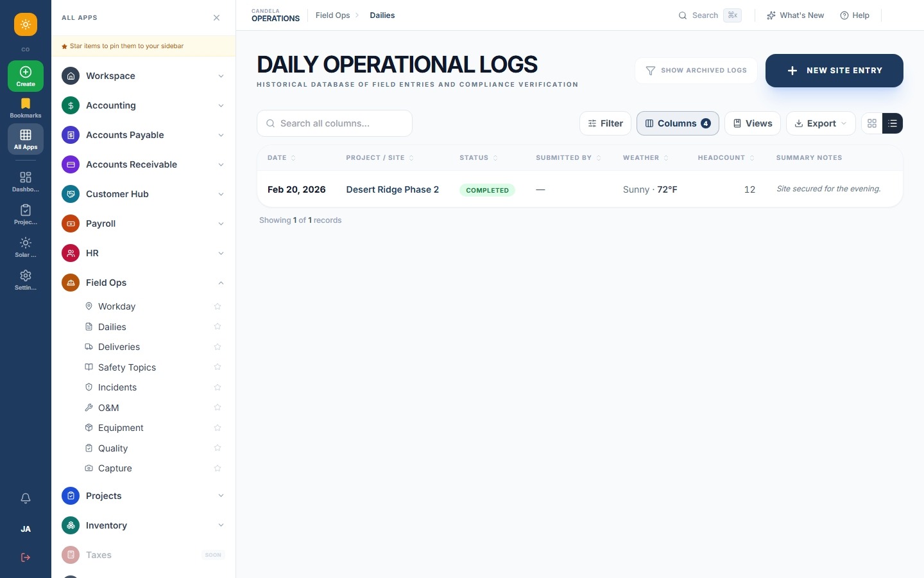Viewport: 924px width, 578px height.
Task: Expand the Customer Hub chevron
Action: (x=221, y=194)
